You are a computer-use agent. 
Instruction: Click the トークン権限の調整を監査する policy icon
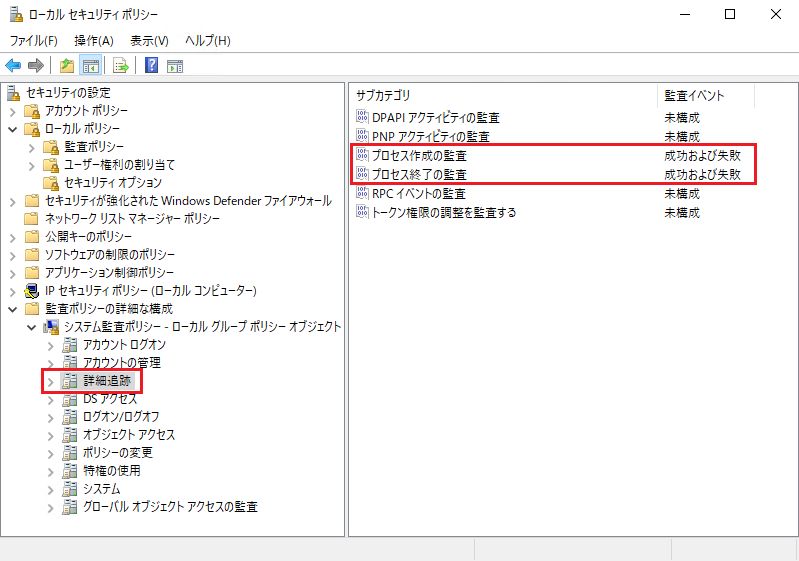[362, 212]
